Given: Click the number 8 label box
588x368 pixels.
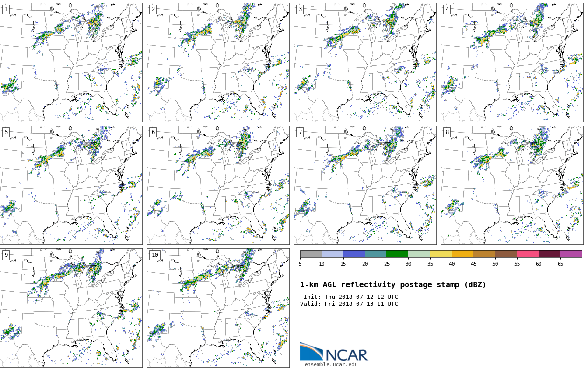Looking at the screenshot, I should tap(447, 132).
